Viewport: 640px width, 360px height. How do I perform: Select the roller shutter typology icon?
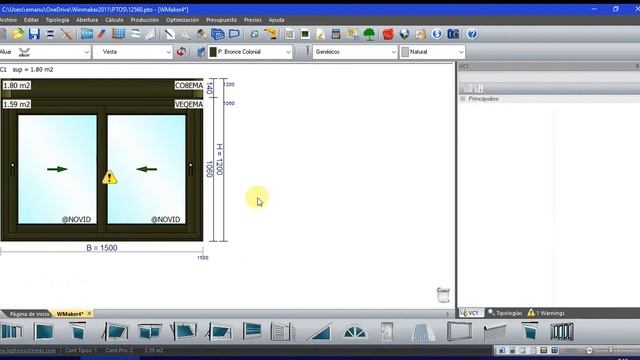[x=495, y=332]
